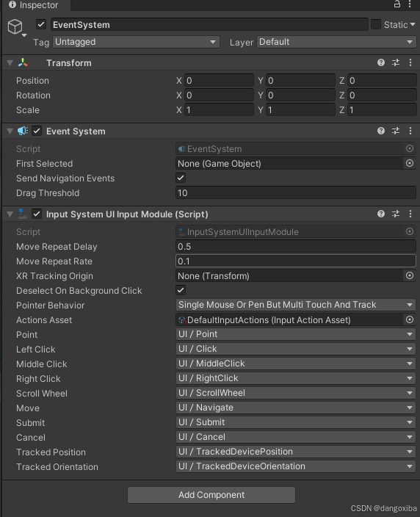Open the Layer dropdown showing Default

pos(336,42)
